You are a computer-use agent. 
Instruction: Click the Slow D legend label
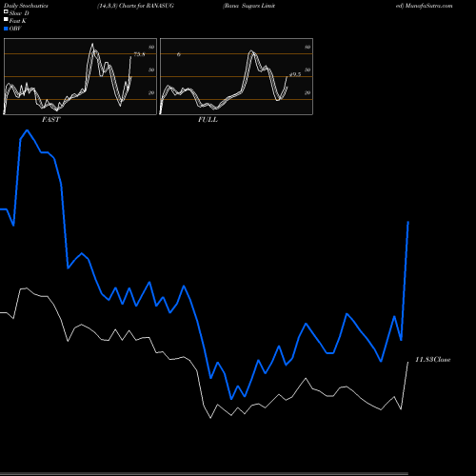19,13
